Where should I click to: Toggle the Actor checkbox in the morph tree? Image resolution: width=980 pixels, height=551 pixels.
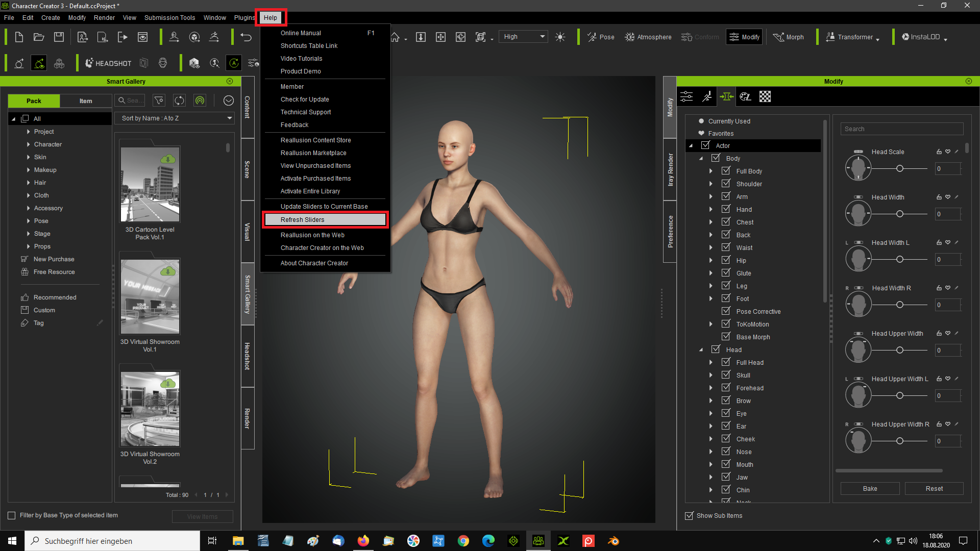[x=705, y=145]
